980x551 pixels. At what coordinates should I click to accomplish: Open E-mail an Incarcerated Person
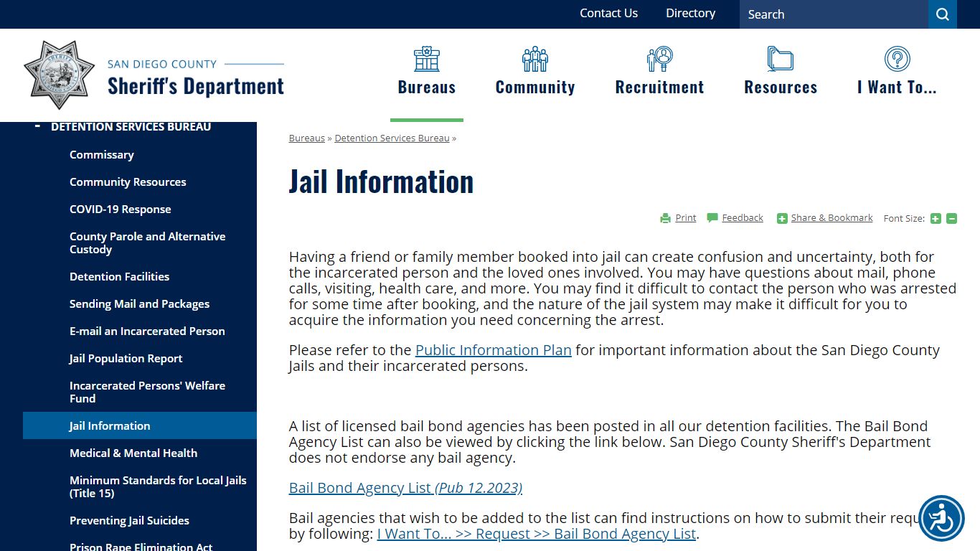click(147, 331)
